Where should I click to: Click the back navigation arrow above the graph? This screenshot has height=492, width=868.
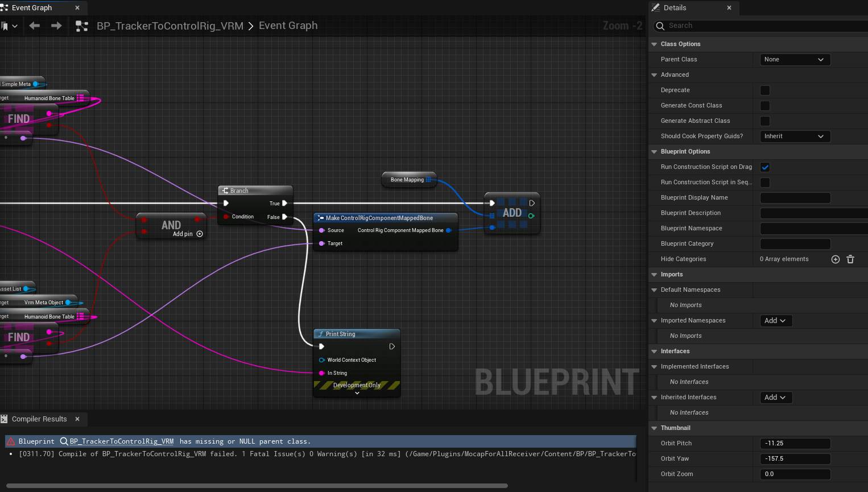pos(34,25)
